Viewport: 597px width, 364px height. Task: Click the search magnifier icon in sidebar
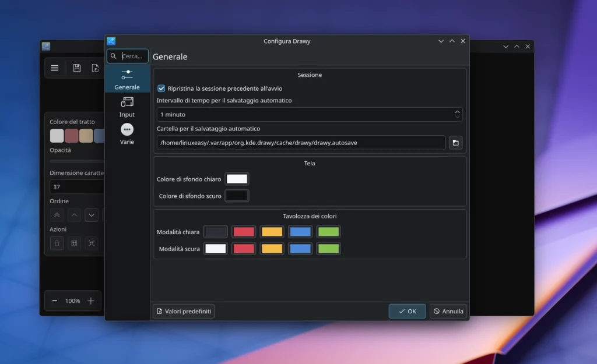pos(114,56)
